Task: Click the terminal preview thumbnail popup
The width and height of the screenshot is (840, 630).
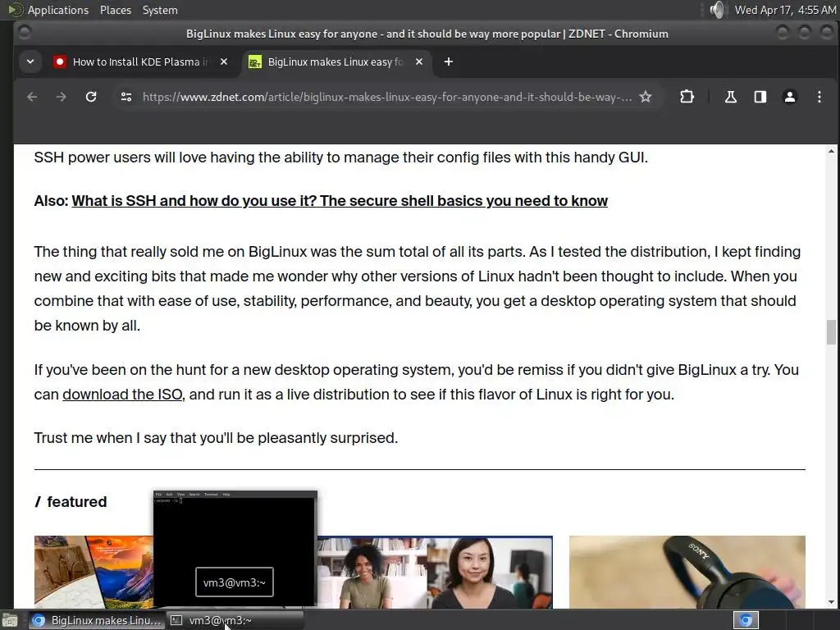Action: (235, 547)
